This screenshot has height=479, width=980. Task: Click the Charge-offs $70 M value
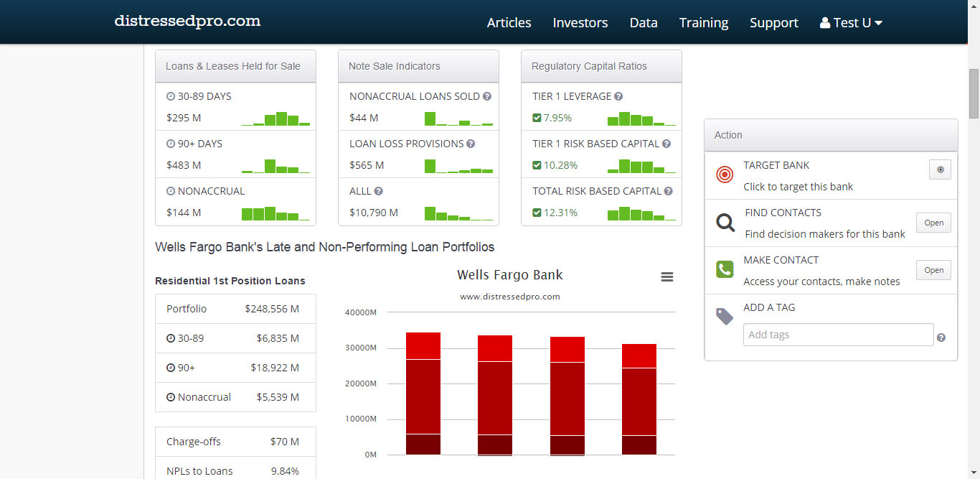pos(285,442)
